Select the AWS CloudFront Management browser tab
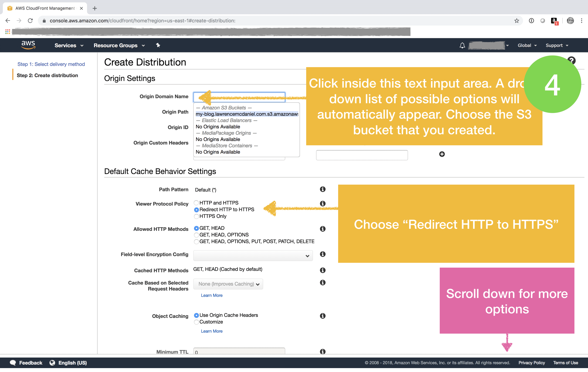This screenshot has height=372, width=588. pyautogui.click(x=45, y=8)
